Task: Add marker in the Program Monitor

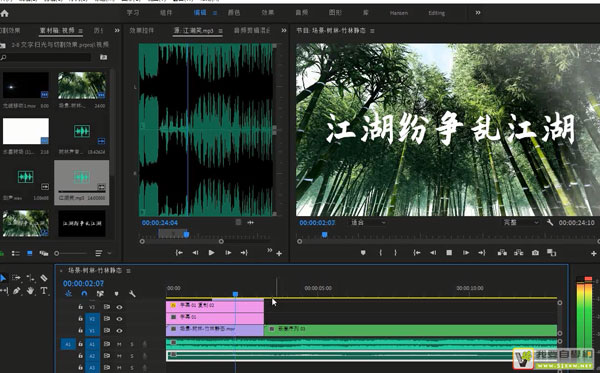Action: click(x=363, y=252)
